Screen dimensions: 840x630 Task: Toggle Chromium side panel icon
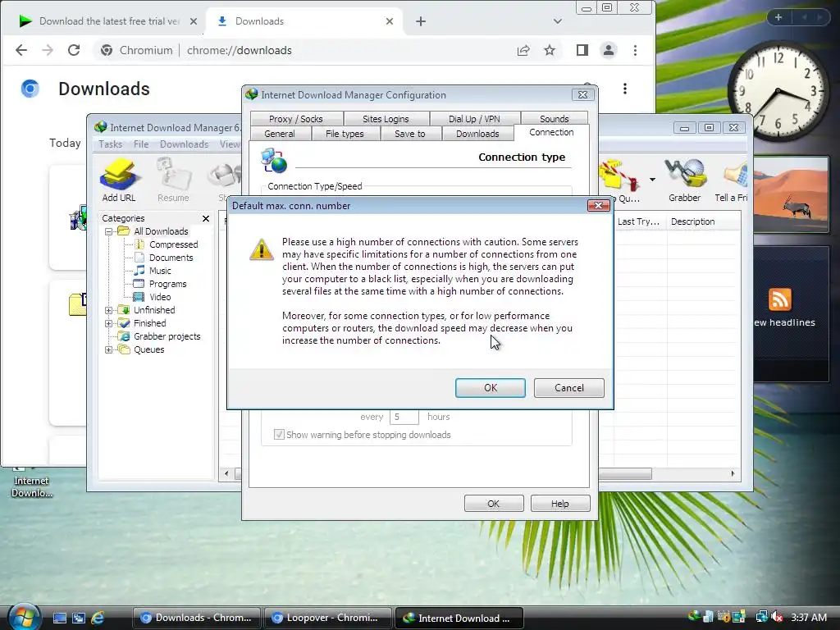(582, 50)
